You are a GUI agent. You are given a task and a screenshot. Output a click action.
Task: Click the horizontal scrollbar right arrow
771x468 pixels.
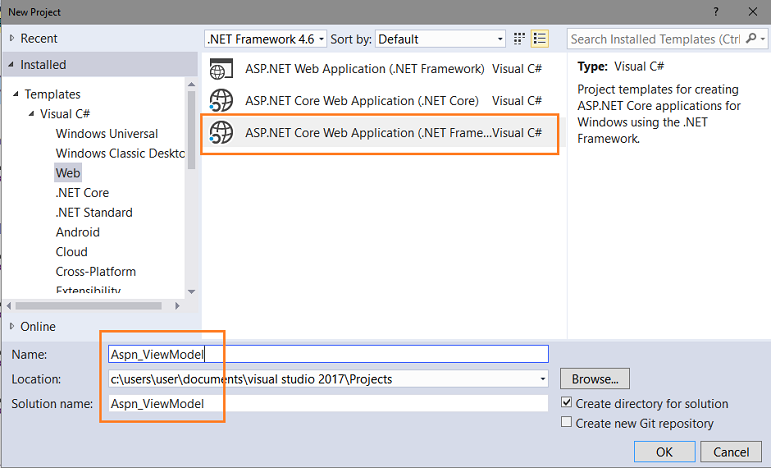coord(178,306)
